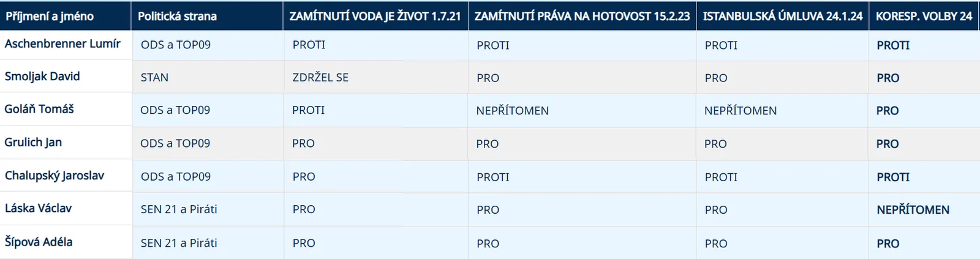Viewport: 980px width, 259px height.
Task: Select the Smoljak David row name
Action: pyautogui.click(x=42, y=77)
